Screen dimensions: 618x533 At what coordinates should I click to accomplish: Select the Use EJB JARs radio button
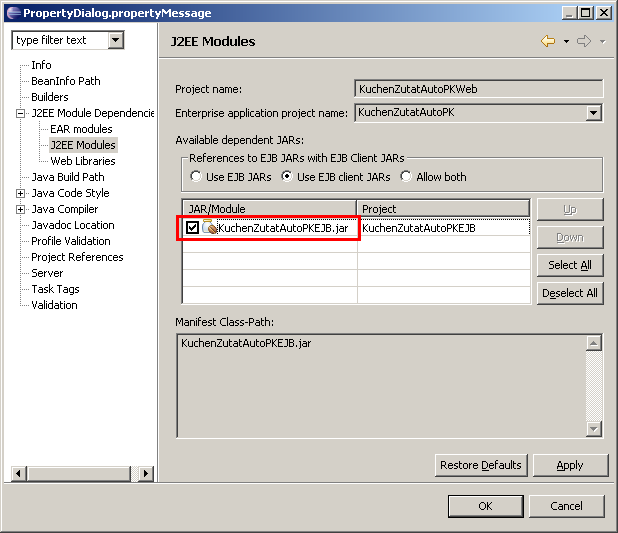pos(196,177)
